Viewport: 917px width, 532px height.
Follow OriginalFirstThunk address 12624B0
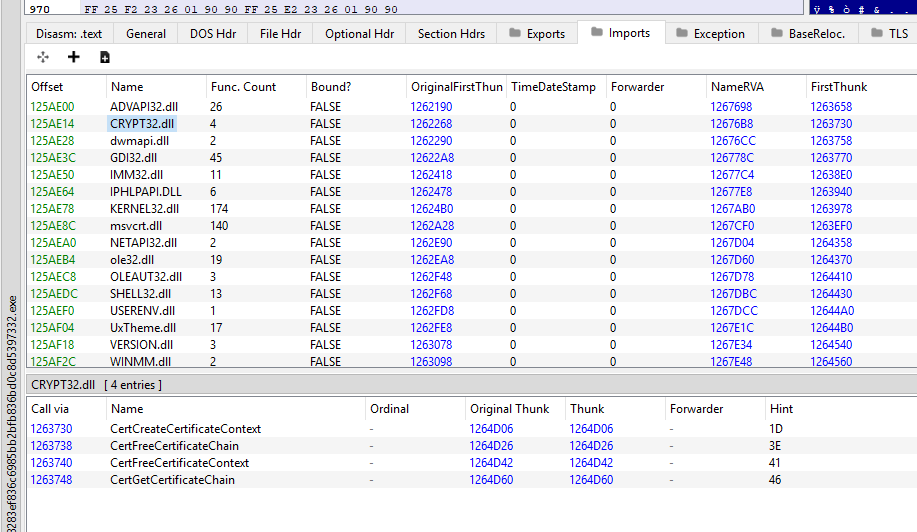click(x=432, y=209)
